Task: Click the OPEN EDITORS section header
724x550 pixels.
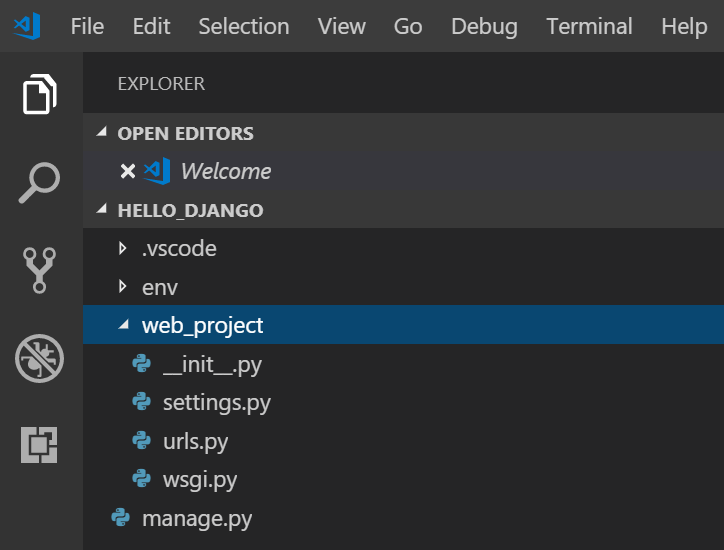Action: (404, 133)
